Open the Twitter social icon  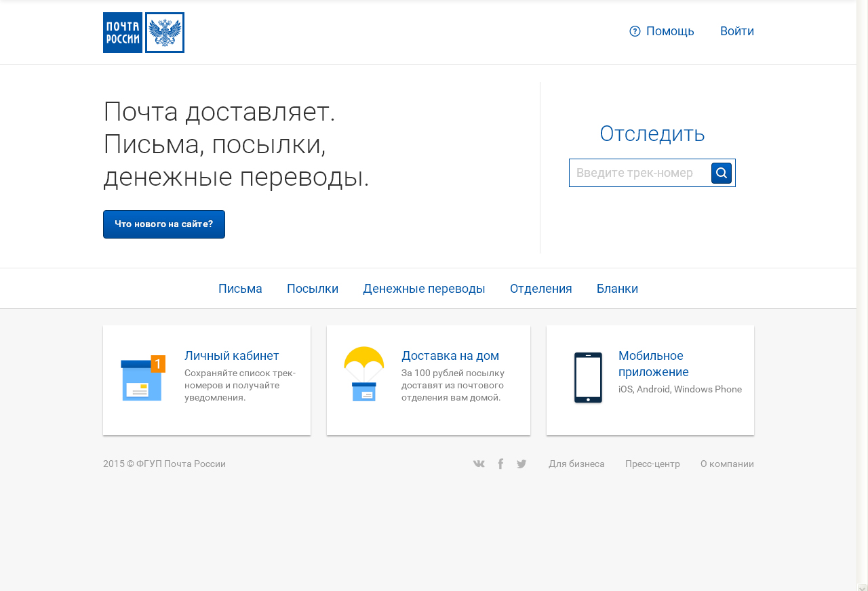click(x=521, y=464)
